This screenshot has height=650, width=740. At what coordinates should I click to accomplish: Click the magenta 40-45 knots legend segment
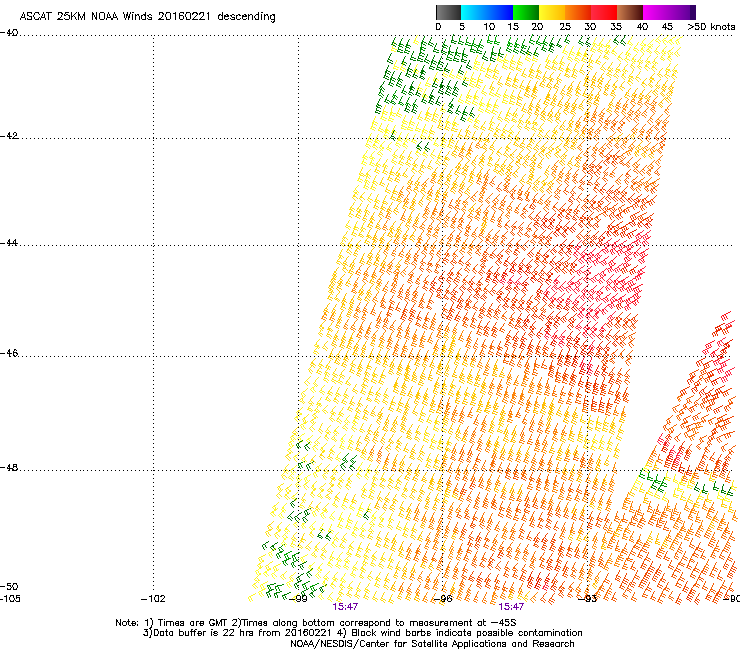click(656, 12)
